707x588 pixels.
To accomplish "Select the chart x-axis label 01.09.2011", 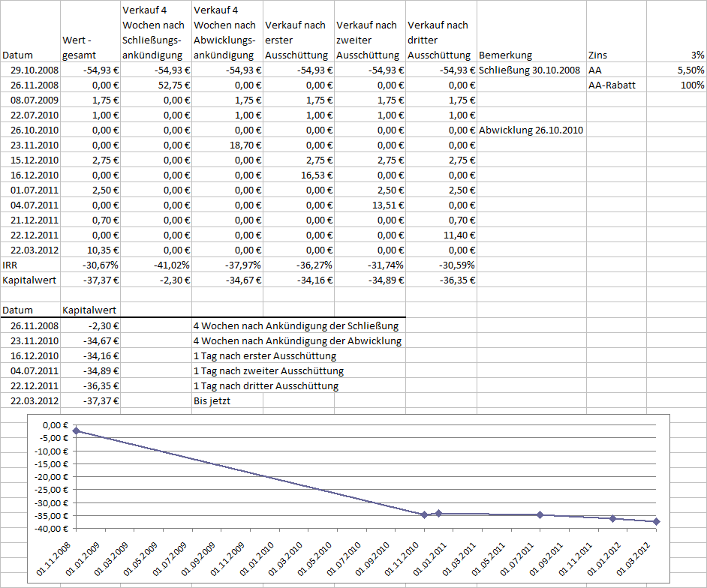I will pyautogui.click(x=546, y=559).
